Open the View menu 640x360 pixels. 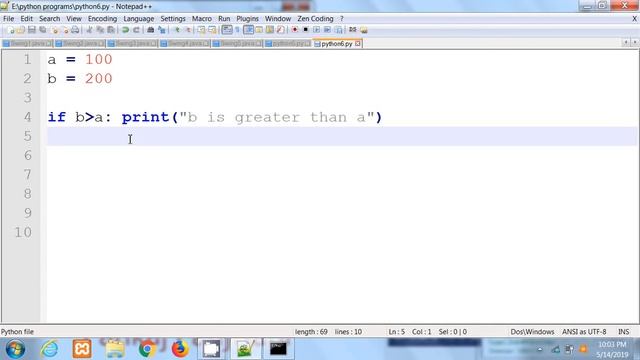[x=74, y=19]
